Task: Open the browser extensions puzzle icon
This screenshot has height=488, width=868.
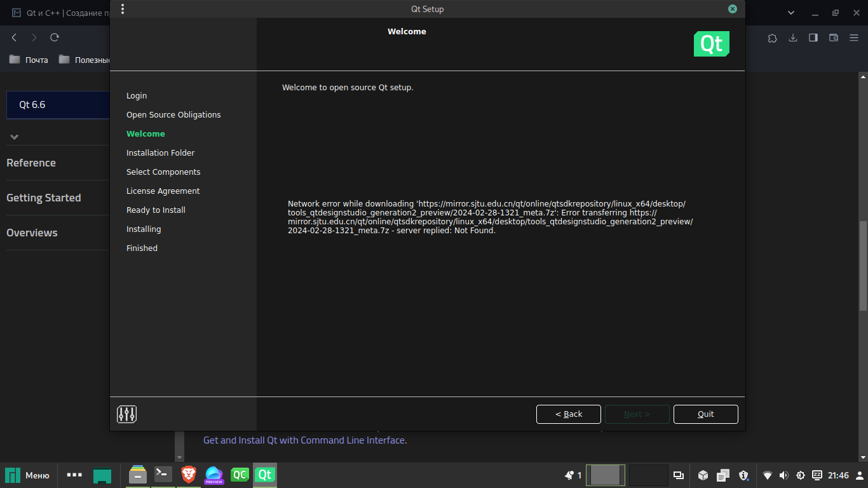Action: (x=773, y=37)
